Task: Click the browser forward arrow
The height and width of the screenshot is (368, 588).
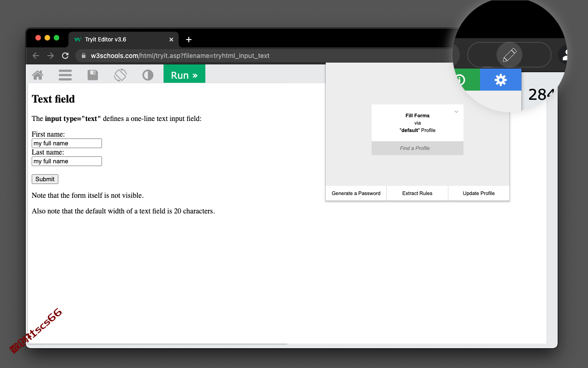Action: click(x=51, y=56)
